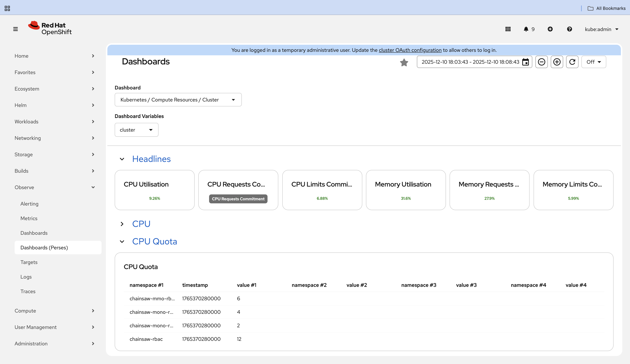Click the hamburger navigation menu icon
The height and width of the screenshot is (364, 630).
(16, 29)
